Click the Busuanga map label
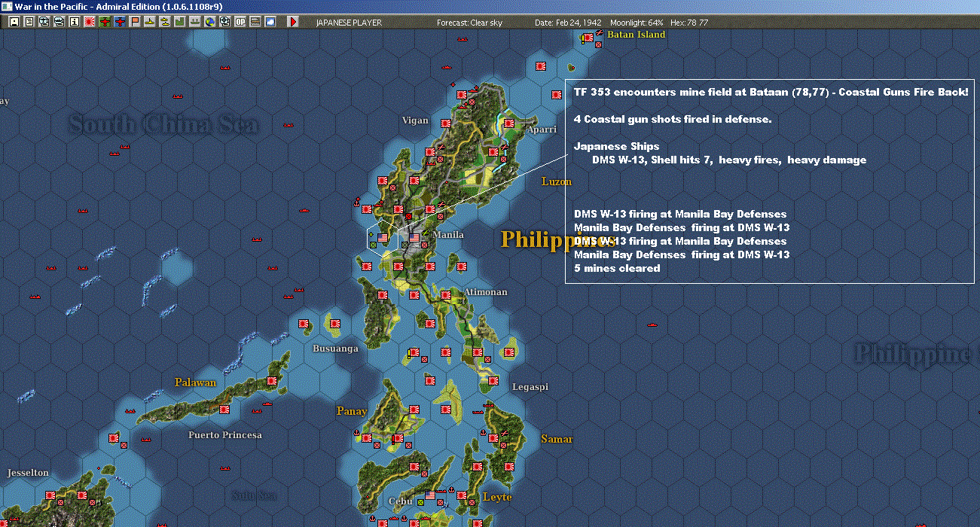980x527 pixels. [x=336, y=349]
